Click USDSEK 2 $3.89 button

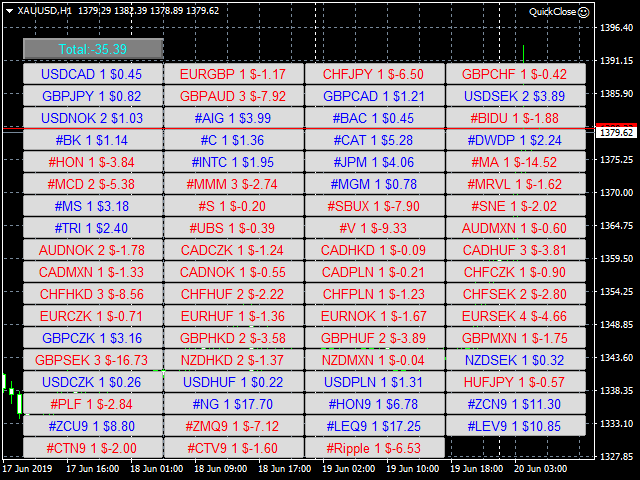tap(516, 96)
